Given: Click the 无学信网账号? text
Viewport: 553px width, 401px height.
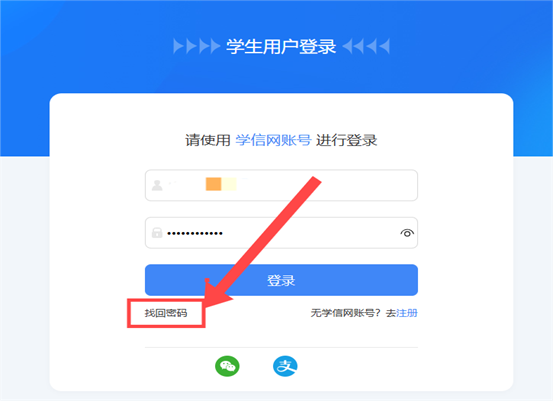Looking at the screenshot, I should [346, 313].
